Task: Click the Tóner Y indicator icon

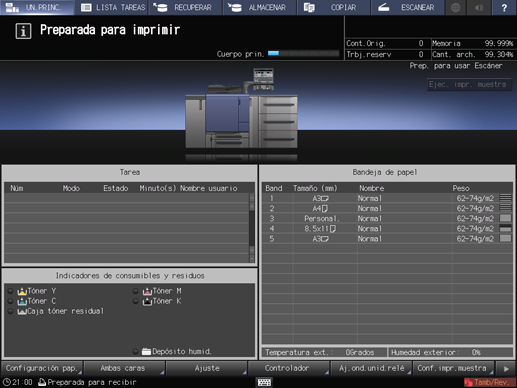Action: pos(22,291)
